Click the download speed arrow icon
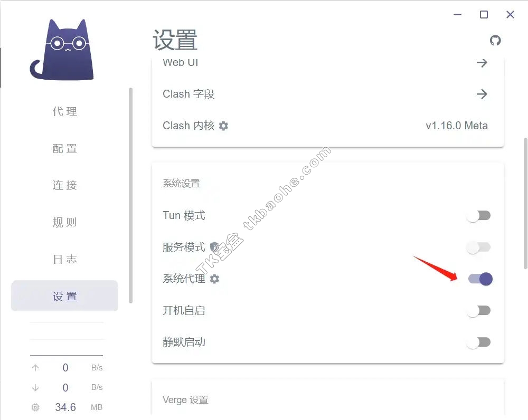Viewport: 528px width, 420px height. (x=35, y=388)
